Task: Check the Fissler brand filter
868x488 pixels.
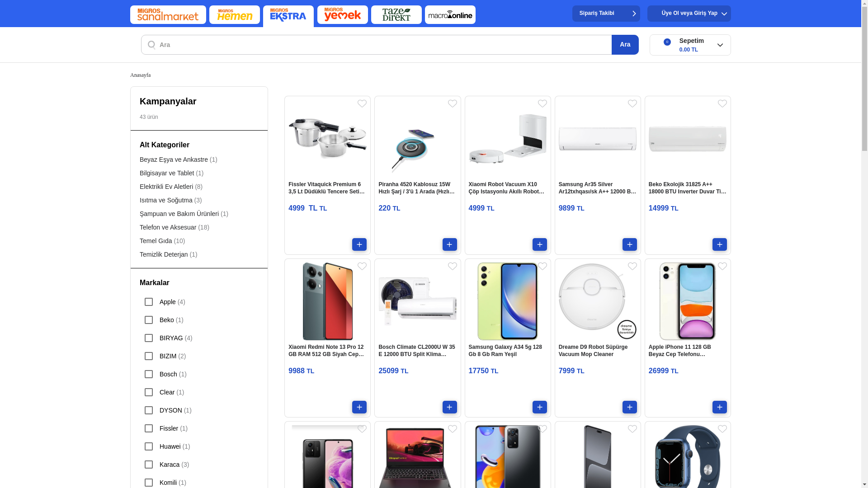Action: pos(149,428)
